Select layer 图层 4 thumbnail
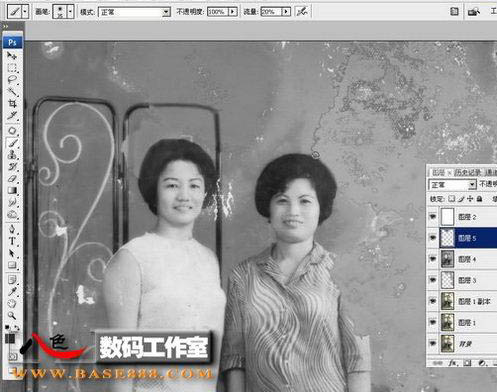 [447, 259]
